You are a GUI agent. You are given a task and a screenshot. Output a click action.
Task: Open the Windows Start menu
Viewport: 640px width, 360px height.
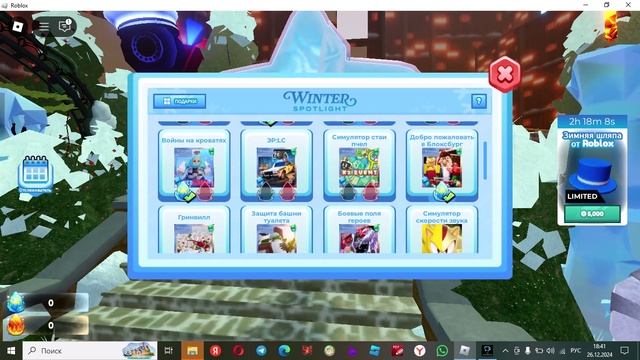pyautogui.click(x=11, y=351)
